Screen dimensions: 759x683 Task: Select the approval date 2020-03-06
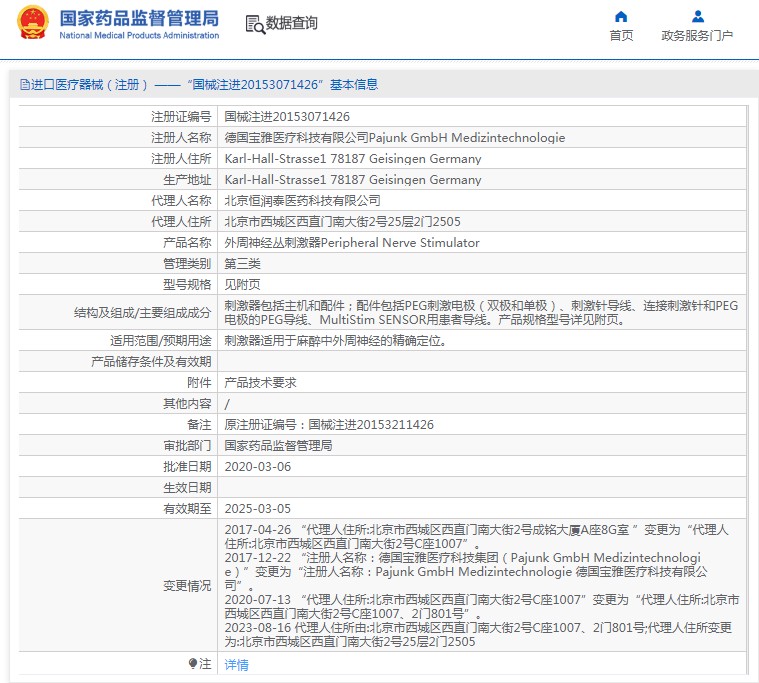257,466
